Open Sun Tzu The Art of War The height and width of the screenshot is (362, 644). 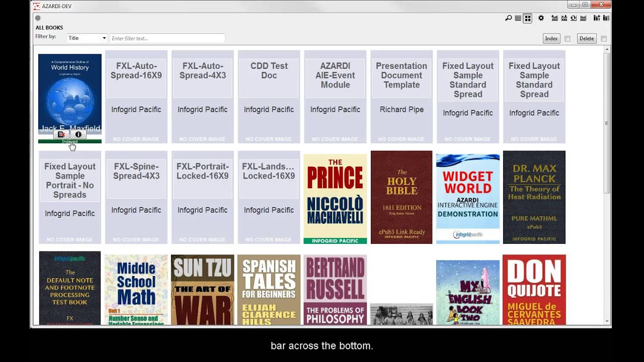(203, 290)
